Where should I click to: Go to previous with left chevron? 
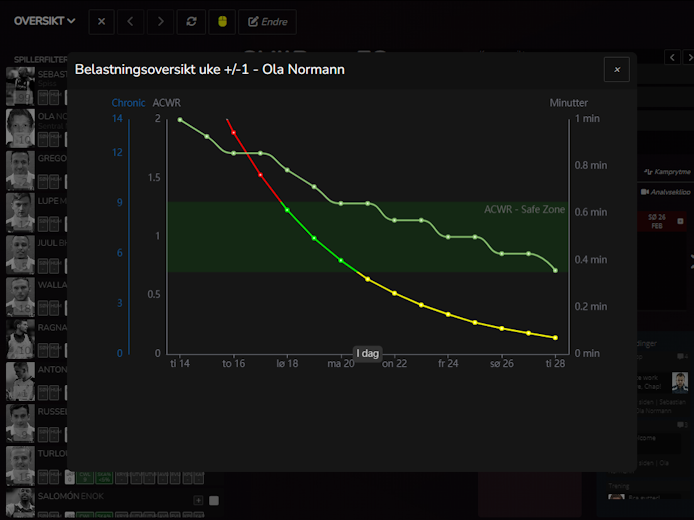(x=130, y=21)
